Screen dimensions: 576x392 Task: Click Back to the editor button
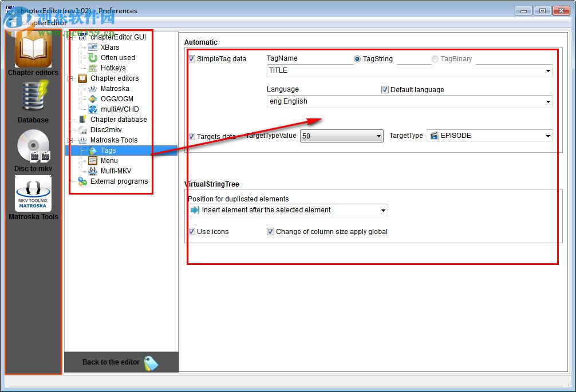pyautogui.click(x=121, y=362)
